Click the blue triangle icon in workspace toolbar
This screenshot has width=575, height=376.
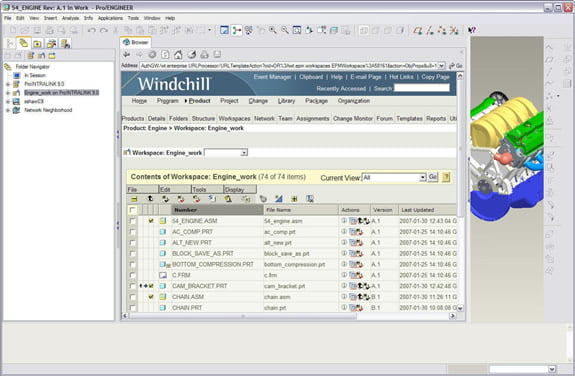point(279,199)
